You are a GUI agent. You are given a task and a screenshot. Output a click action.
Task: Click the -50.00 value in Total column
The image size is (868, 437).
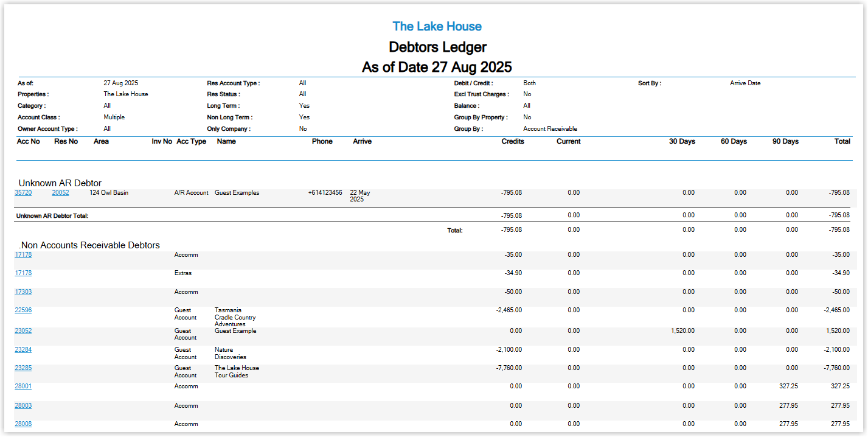pyautogui.click(x=841, y=292)
